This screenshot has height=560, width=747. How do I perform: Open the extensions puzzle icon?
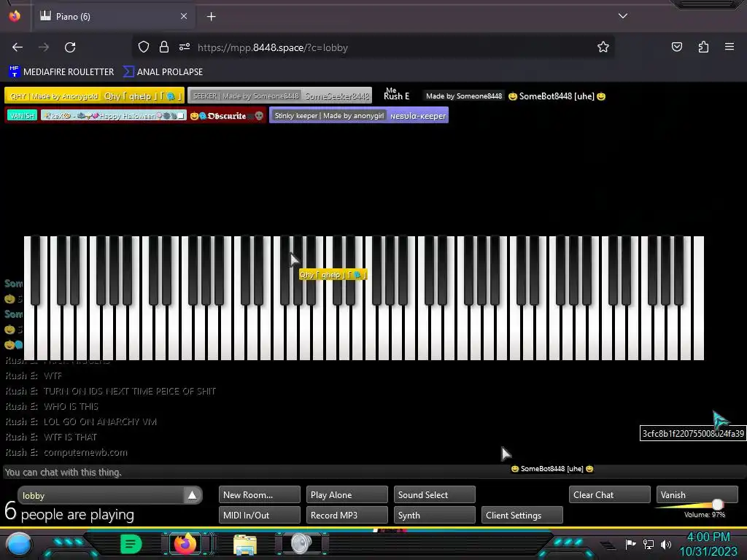coord(703,47)
